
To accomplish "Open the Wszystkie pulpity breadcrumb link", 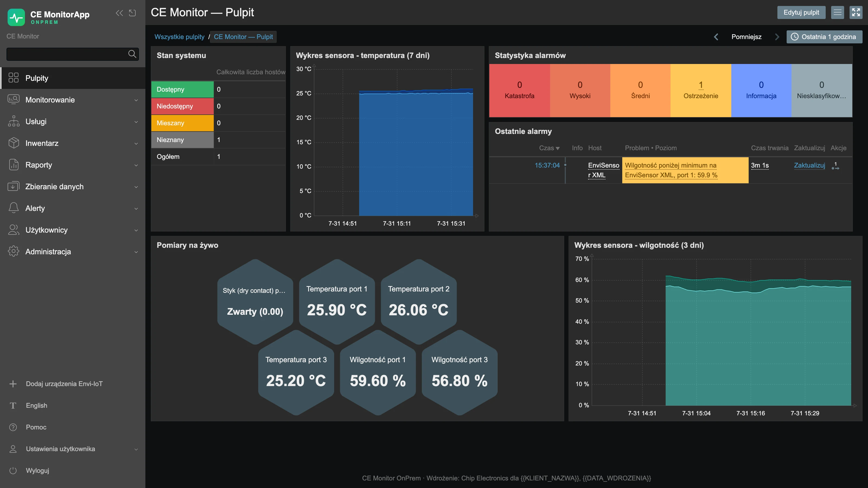I will pyautogui.click(x=179, y=37).
